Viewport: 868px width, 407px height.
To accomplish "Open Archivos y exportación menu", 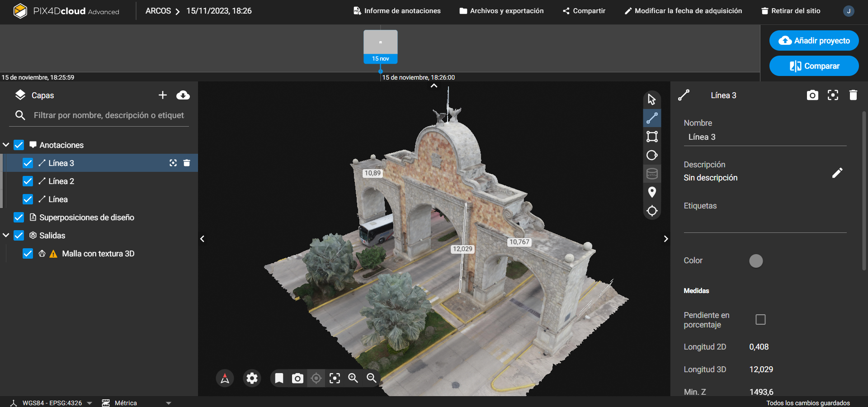I will point(501,11).
